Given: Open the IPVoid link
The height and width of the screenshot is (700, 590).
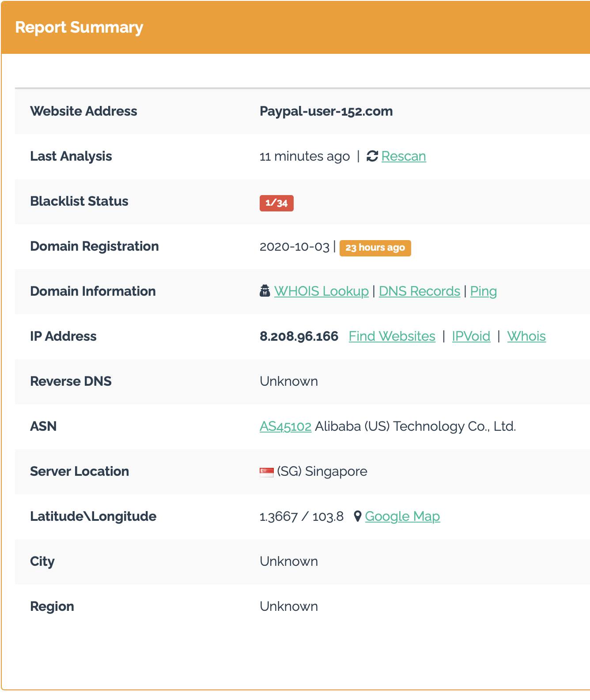Looking at the screenshot, I should point(471,336).
